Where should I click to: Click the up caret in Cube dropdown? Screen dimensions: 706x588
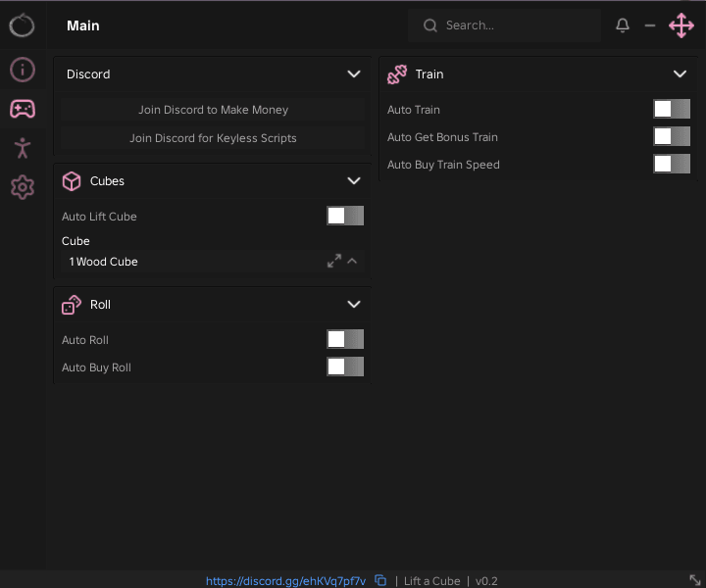tap(352, 261)
